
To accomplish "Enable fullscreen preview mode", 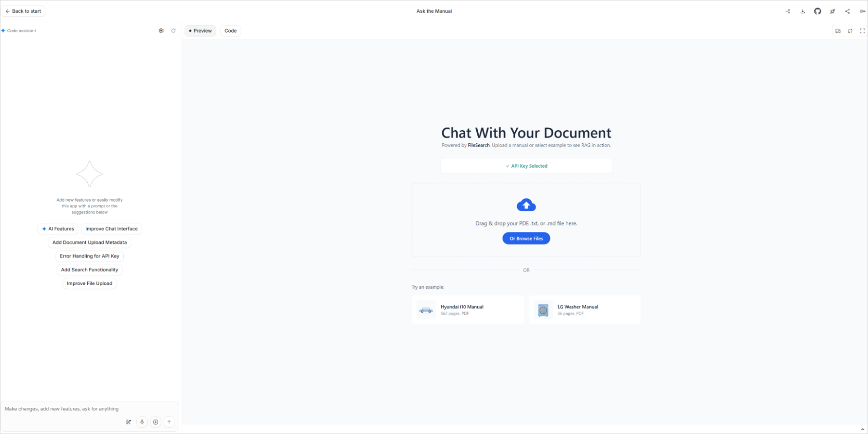I will point(863,31).
